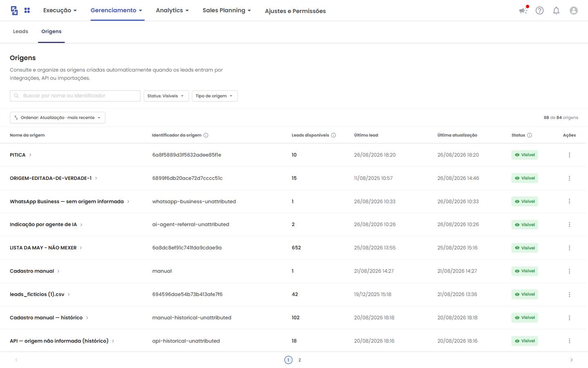Click identifier whatsapp-business-unattributed
The width and height of the screenshot is (588, 368).
(194, 202)
